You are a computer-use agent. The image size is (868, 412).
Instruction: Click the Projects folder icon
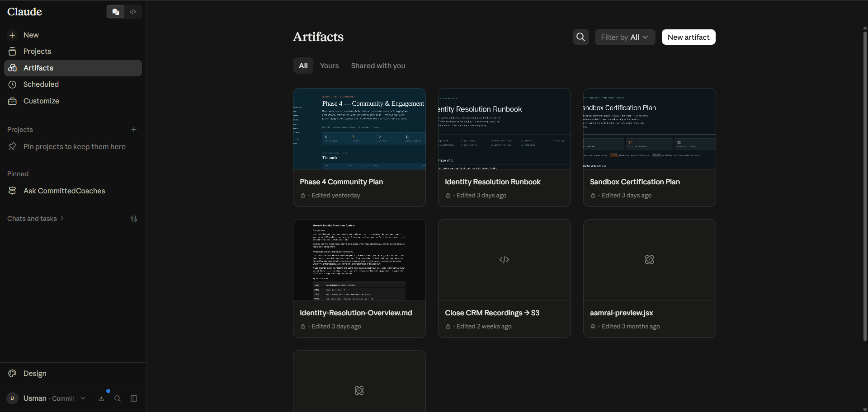pyautogui.click(x=12, y=51)
